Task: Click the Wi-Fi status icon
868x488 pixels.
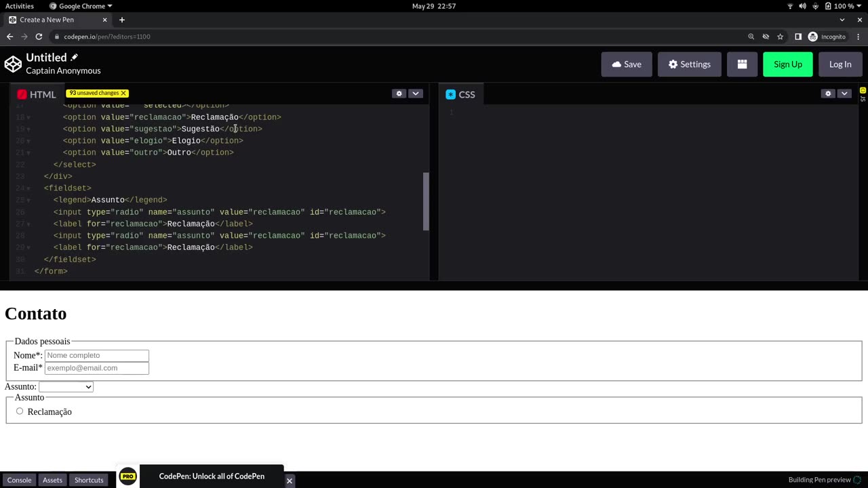Action: coord(790,6)
